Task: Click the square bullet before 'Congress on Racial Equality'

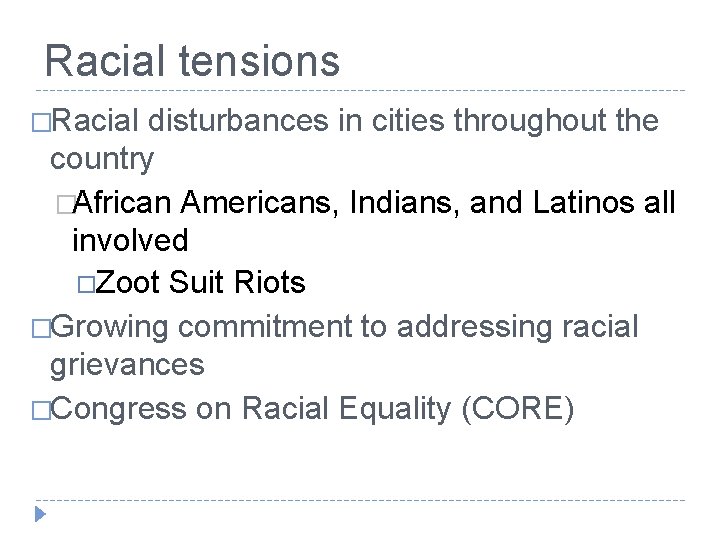Action: [41, 410]
